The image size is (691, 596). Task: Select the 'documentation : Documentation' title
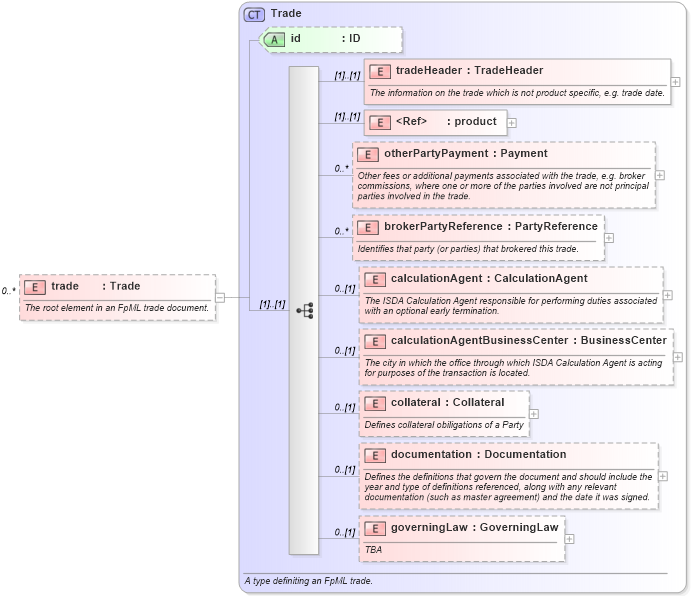(x=479, y=454)
